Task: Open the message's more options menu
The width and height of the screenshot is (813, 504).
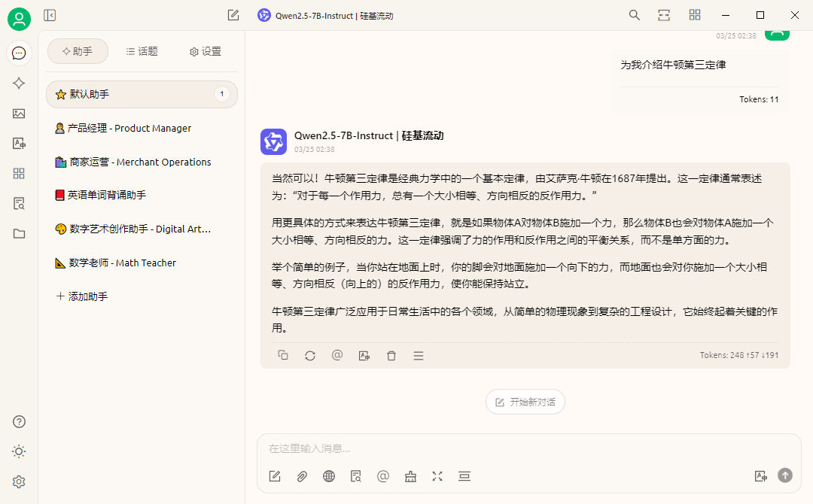Action: tap(419, 355)
